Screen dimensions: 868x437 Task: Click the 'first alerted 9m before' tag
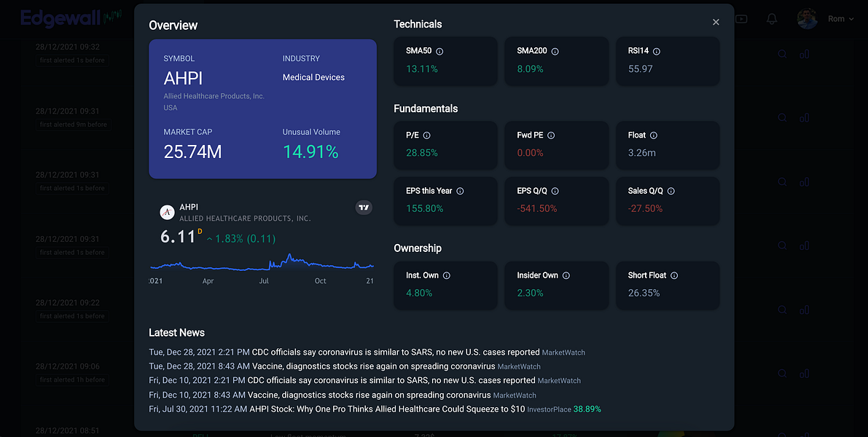pos(73,125)
